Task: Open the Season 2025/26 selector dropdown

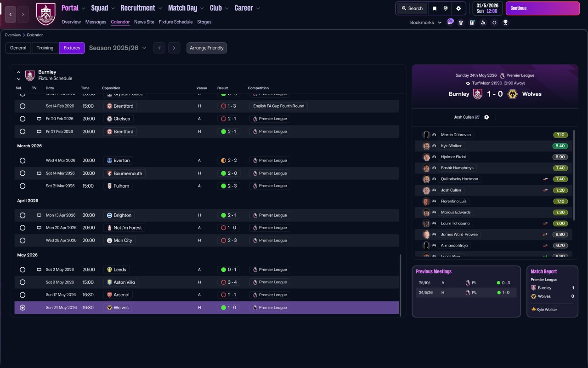Action: 118,48
